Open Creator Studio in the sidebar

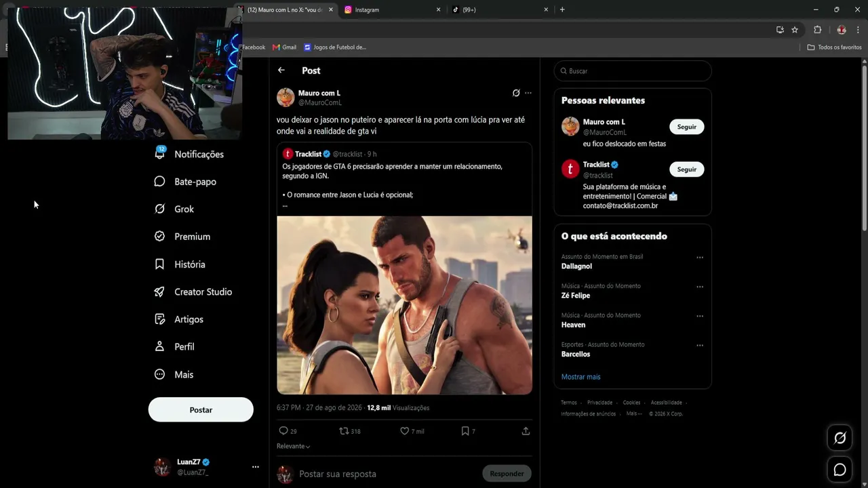pos(193,291)
